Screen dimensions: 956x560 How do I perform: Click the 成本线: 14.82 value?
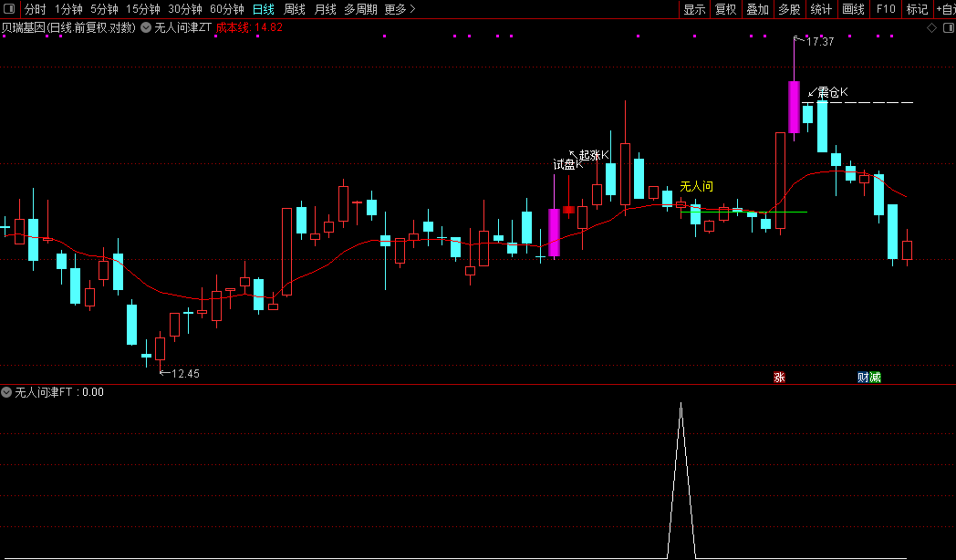click(x=249, y=27)
